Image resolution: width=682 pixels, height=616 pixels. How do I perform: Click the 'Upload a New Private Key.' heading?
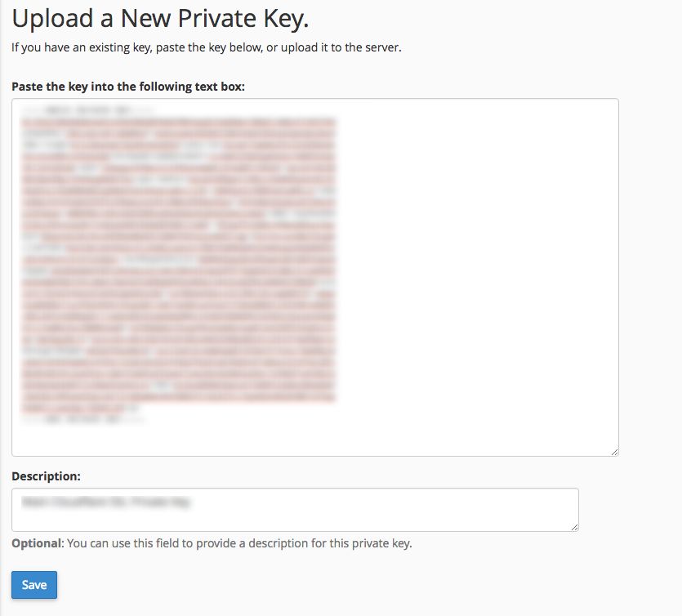click(x=160, y=19)
